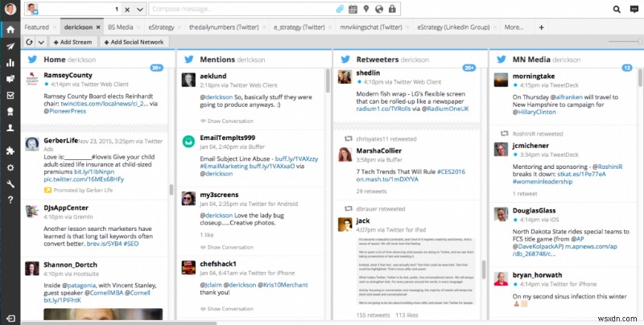Switch to mnvikingschat (Twitter) tab
Image resolution: width=644 pixels, height=325 pixels.
click(x=371, y=27)
